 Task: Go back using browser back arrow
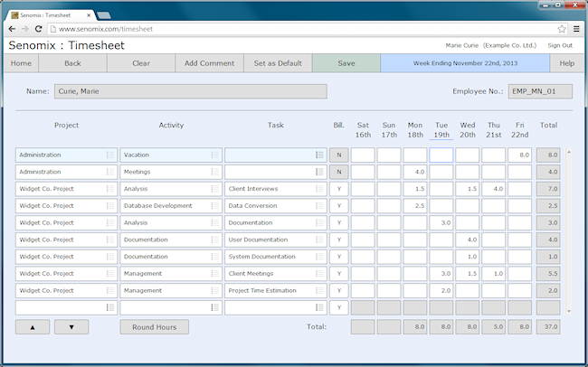point(12,29)
